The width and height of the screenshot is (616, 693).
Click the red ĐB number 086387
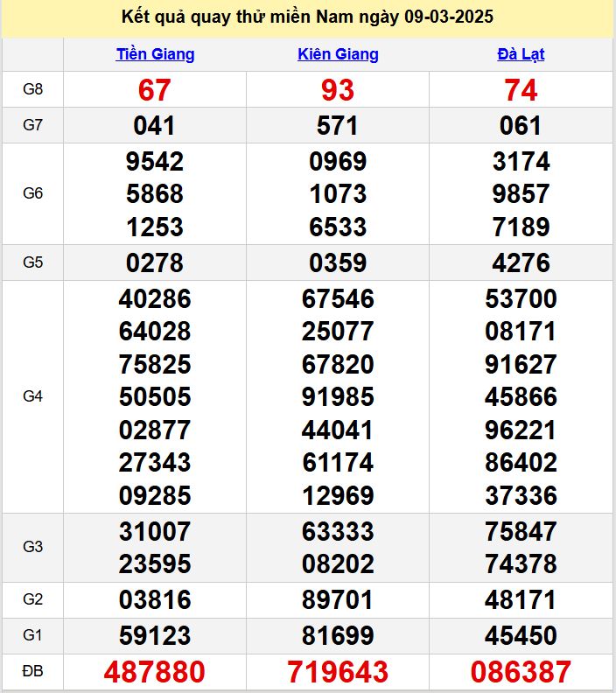[521, 672]
